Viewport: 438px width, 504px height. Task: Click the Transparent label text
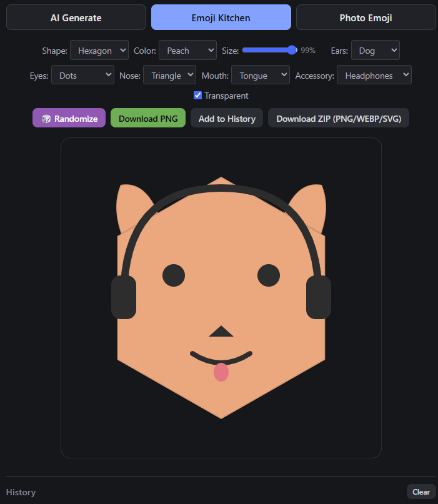point(226,96)
